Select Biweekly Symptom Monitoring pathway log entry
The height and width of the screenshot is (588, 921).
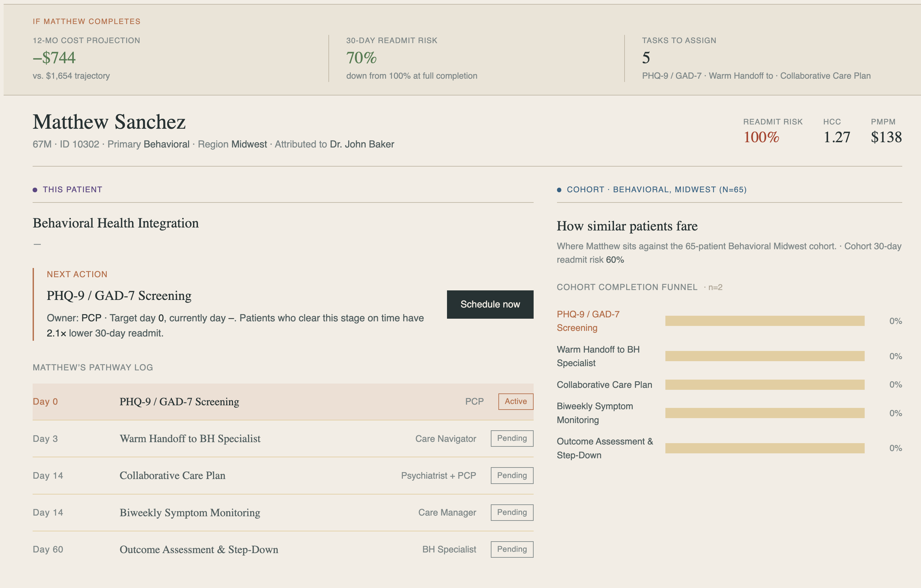pos(283,512)
